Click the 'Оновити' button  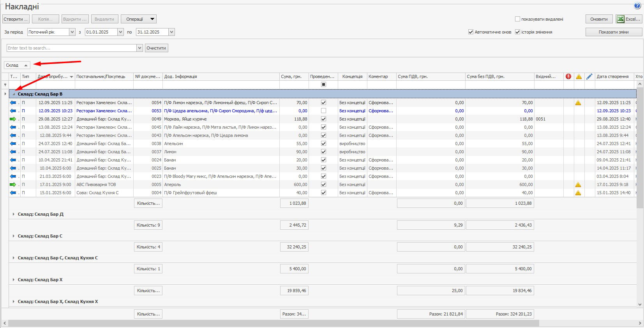pos(599,19)
